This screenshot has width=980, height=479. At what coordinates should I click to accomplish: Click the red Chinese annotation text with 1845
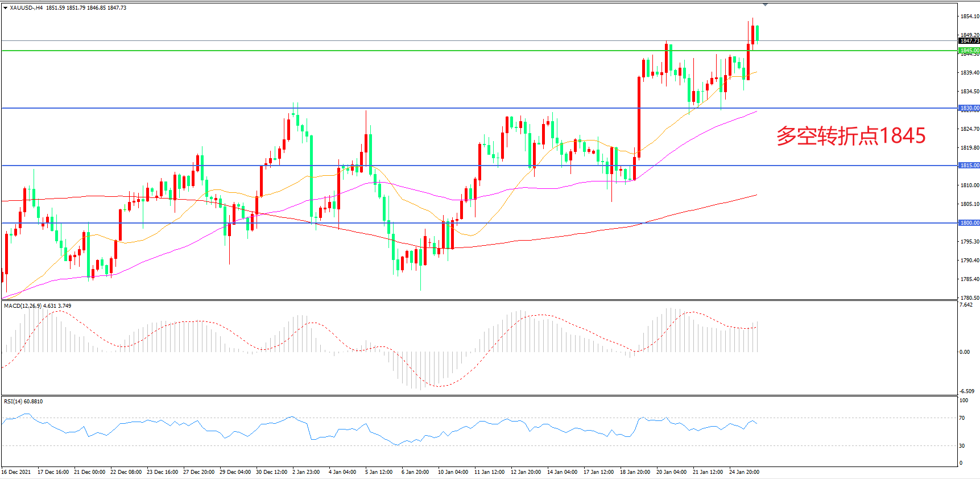[x=850, y=136]
